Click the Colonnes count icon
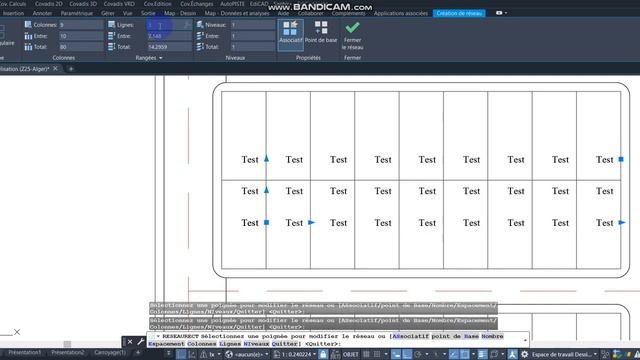The height and width of the screenshot is (360, 640). pos(28,24)
